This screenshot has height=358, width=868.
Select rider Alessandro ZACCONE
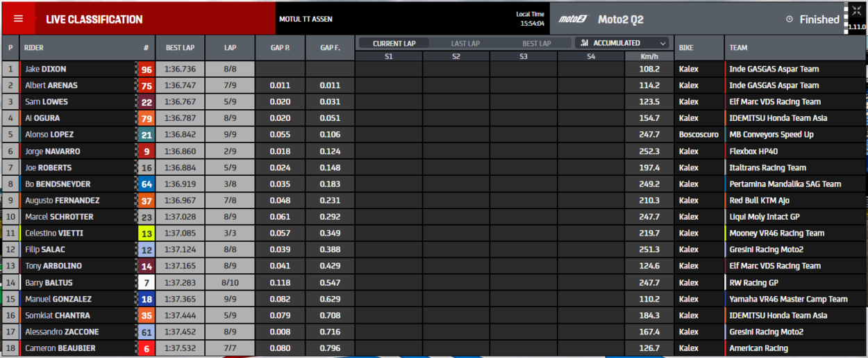[62, 332]
